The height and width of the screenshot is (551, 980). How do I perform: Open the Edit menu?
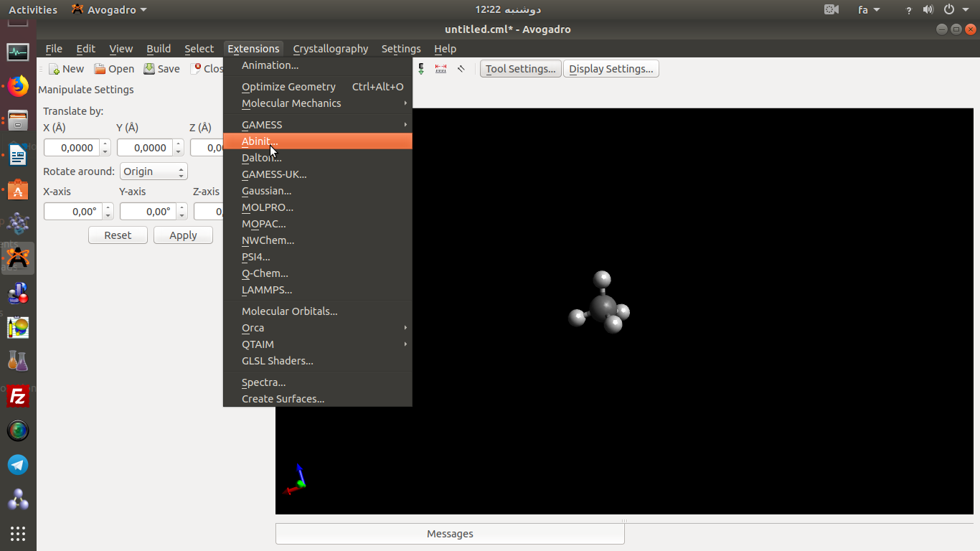click(x=86, y=49)
